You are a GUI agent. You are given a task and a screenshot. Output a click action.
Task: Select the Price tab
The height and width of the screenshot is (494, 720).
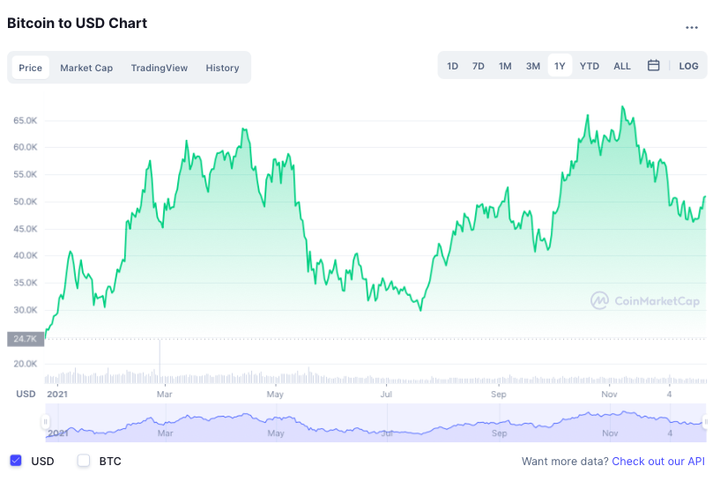(30, 68)
